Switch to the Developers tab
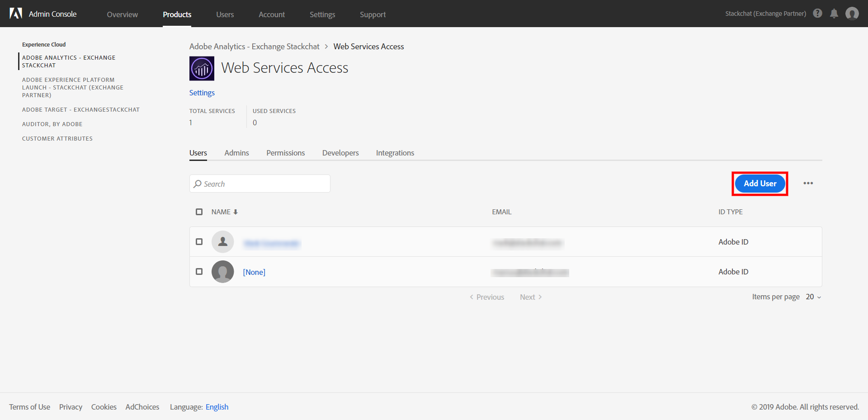868x420 pixels. click(340, 153)
